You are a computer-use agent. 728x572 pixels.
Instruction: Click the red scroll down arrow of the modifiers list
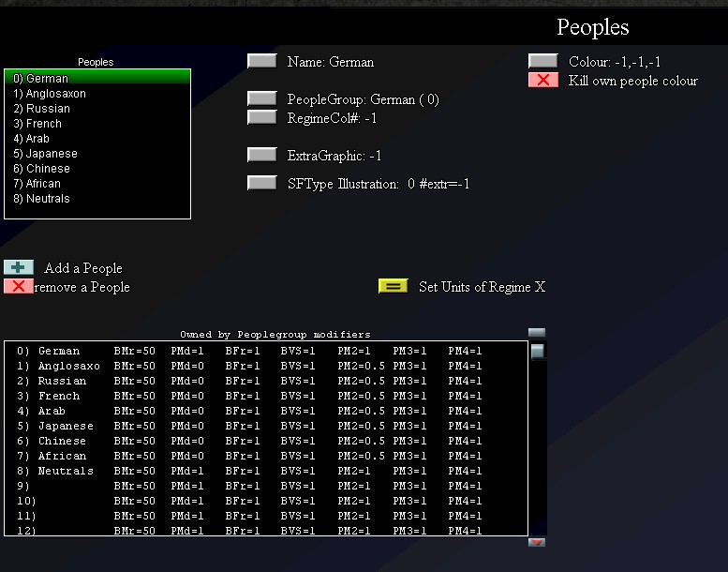(537, 542)
